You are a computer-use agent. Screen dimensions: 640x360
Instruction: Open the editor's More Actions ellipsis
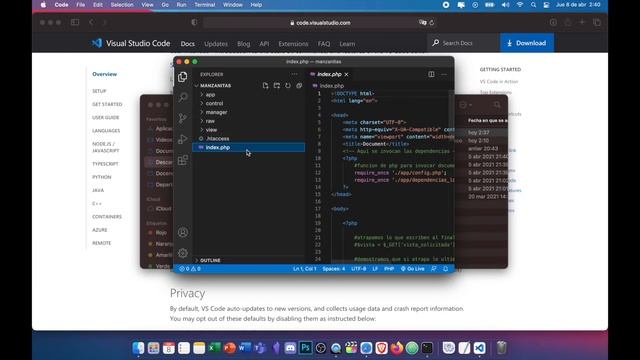[444, 74]
